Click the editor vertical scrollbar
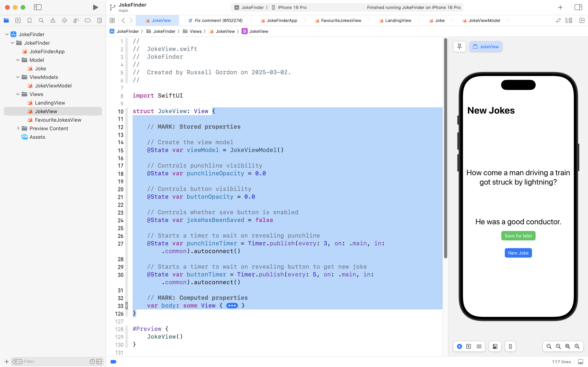 (445, 148)
